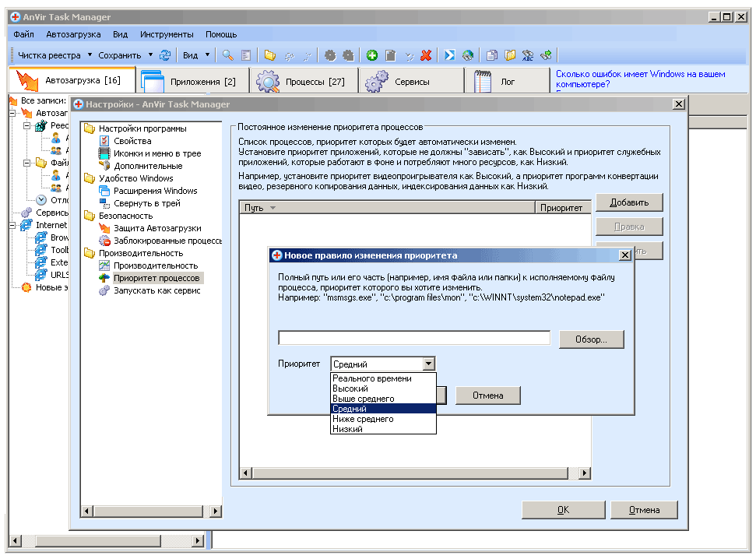Click the process list horizontal scrollbar track
The image size is (756, 559).
tap(413, 473)
